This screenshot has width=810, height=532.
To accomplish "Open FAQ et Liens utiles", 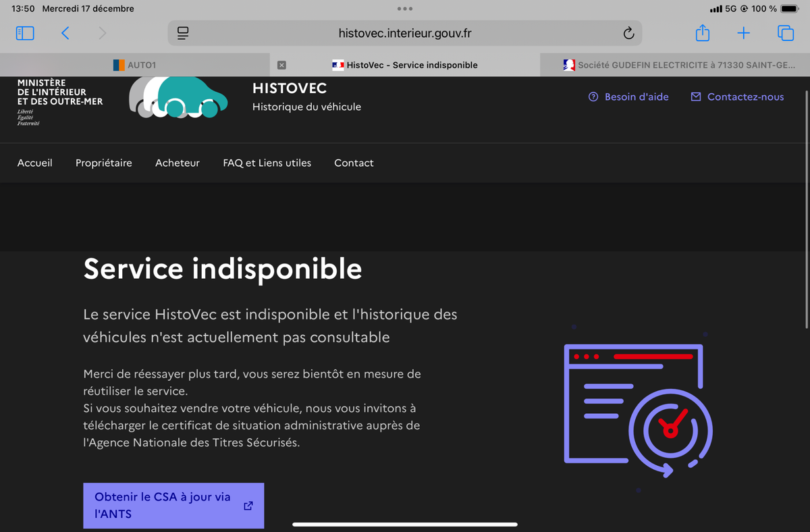I will pos(267,163).
